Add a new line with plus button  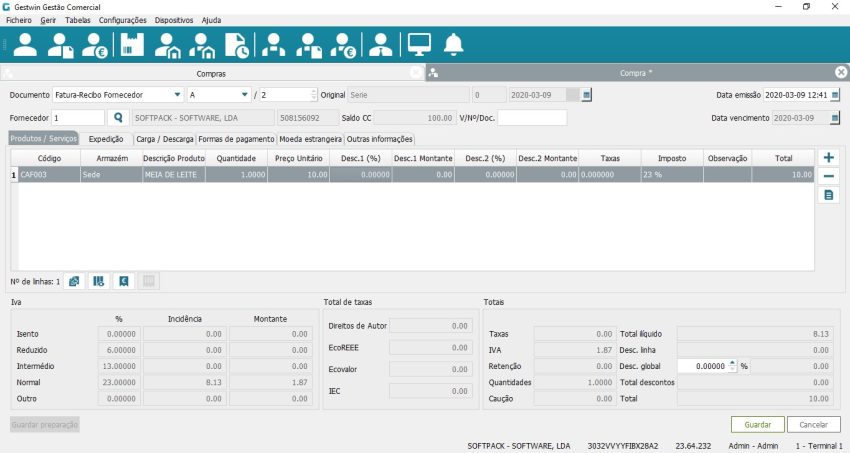[828, 158]
